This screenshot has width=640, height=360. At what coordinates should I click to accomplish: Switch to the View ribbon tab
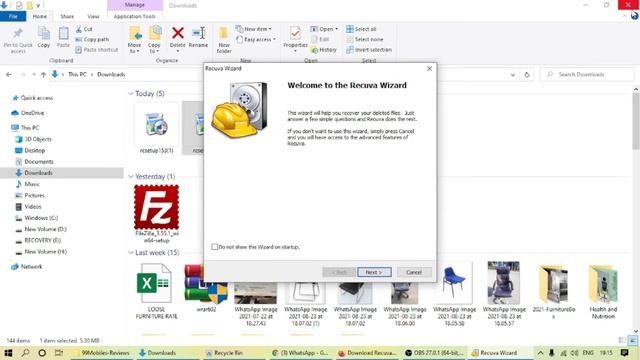coord(93,16)
